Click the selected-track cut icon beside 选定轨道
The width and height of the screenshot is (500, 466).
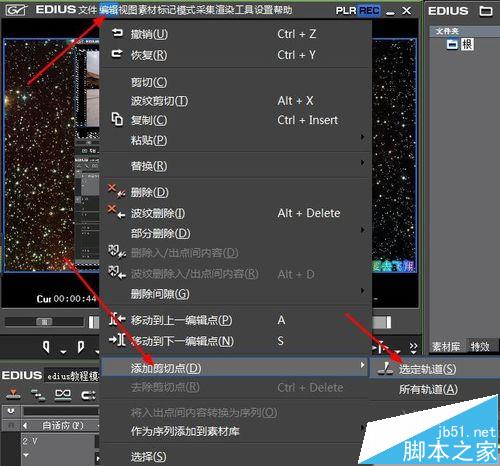click(x=386, y=369)
